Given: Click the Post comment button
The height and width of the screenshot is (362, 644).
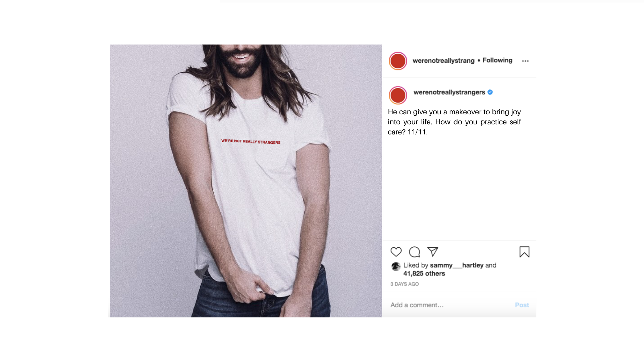Looking at the screenshot, I should (x=522, y=305).
